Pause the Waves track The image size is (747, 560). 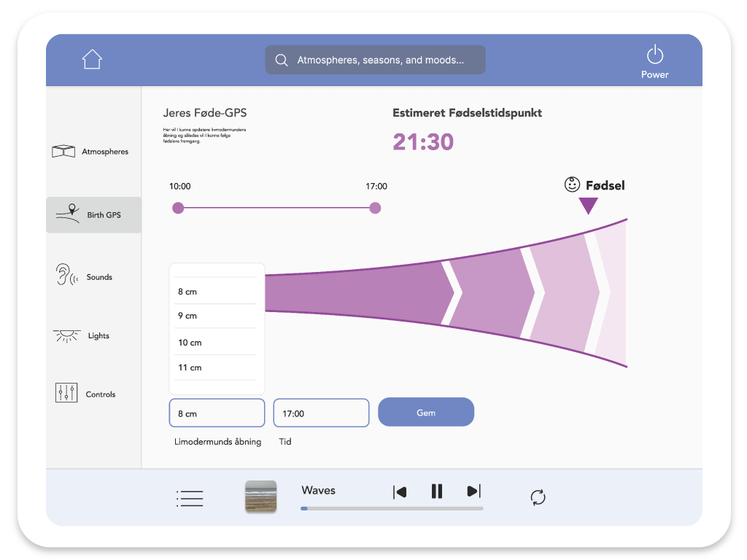pos(437,491)
